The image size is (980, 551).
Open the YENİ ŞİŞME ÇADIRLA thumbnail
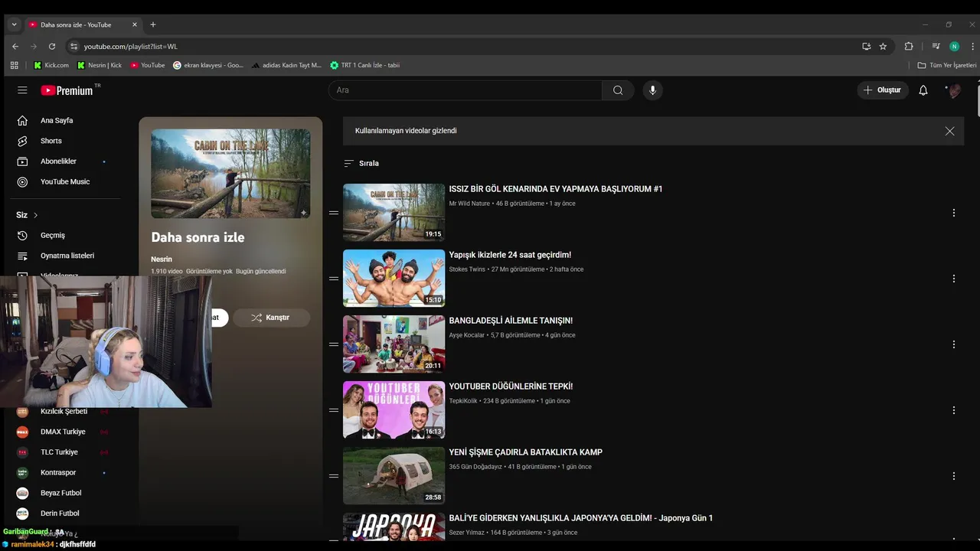coord(394,476)
